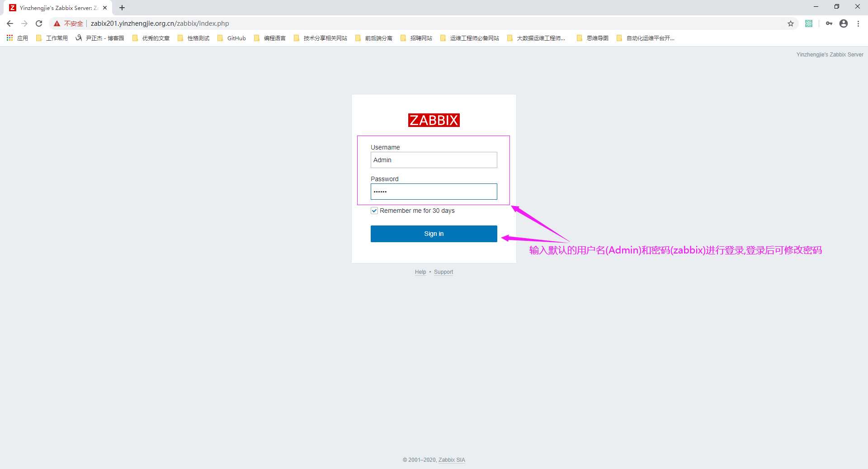This screenshot has height=469, width=868.
Task: Open the 工作常用 bookmark folder
Action: pos(52,38)
